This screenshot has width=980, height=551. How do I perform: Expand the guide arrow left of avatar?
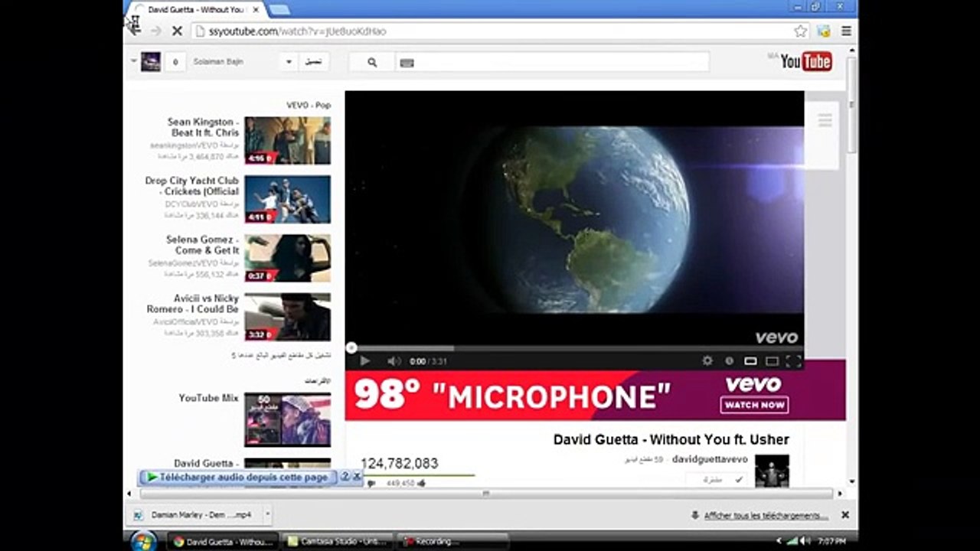click(133, 60)
